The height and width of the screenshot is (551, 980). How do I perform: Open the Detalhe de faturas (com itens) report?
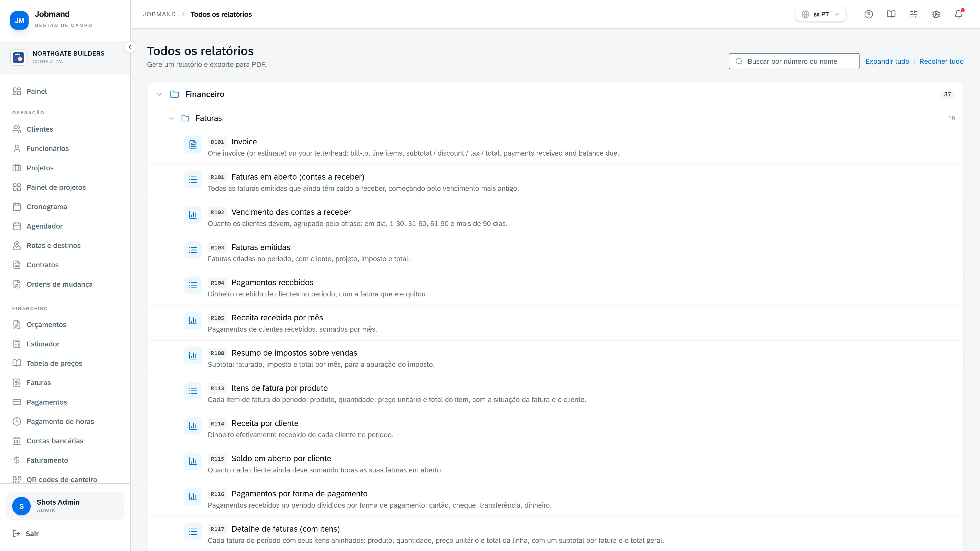tap(555, 534)
